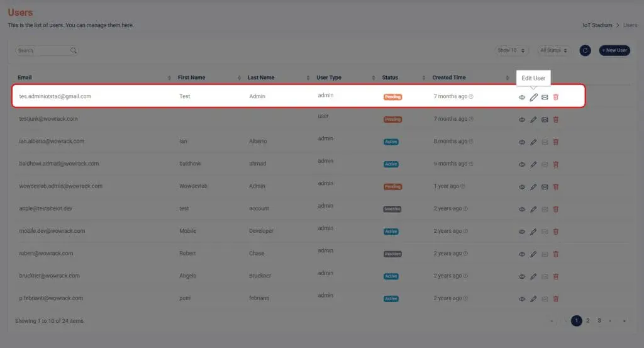Edit user bruckner@wowrack.com via pencil icon

[x=533, y=277]
